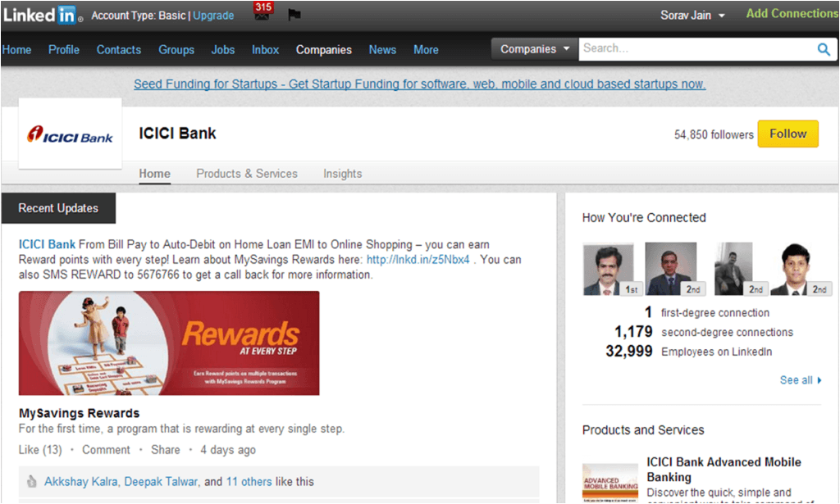Click the Advanced Mobile Banking product thumbnail
The image size is (840, 504).
(x=610, y=482)
